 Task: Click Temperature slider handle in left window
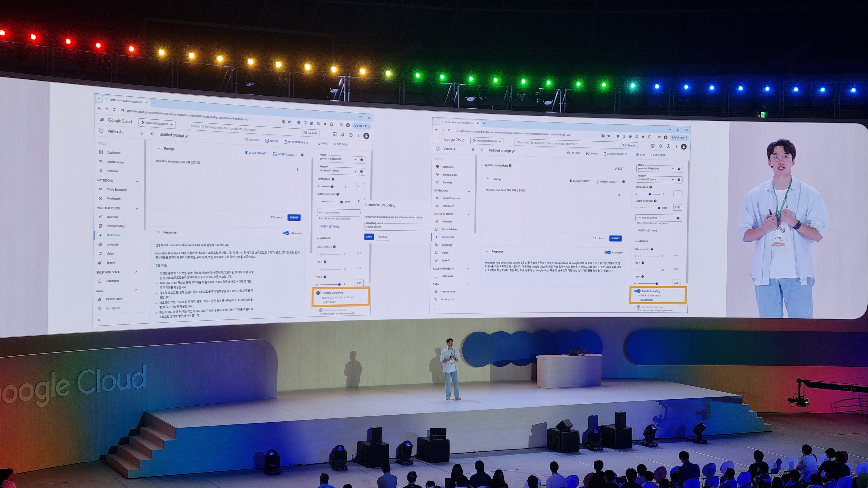pyautogui.click(x=332, y=187)
